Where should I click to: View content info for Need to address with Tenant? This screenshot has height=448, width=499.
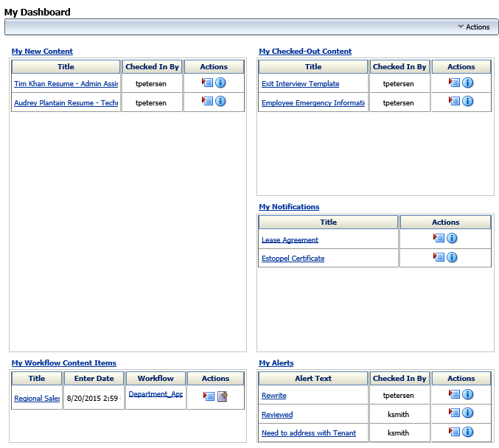(467, 432)
